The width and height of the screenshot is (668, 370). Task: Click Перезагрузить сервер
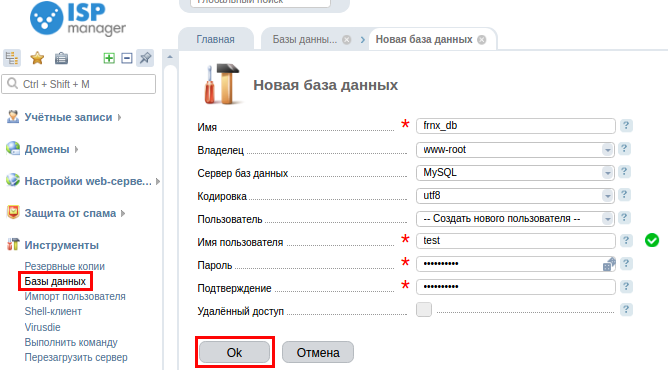click(x=76, y=357)
